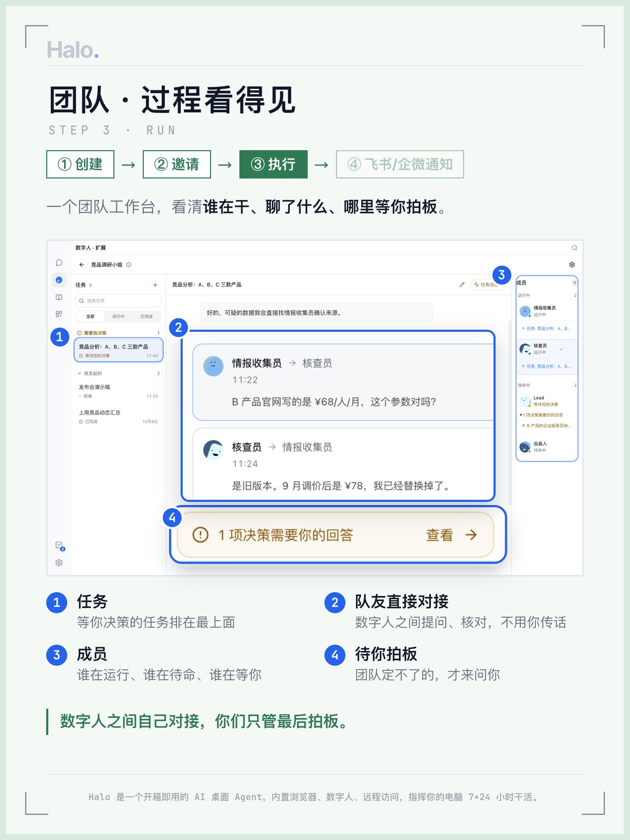Open 情报收集员's linked task in members panel
The width and height of the screenshot is (630, 840).
[546, 329]
